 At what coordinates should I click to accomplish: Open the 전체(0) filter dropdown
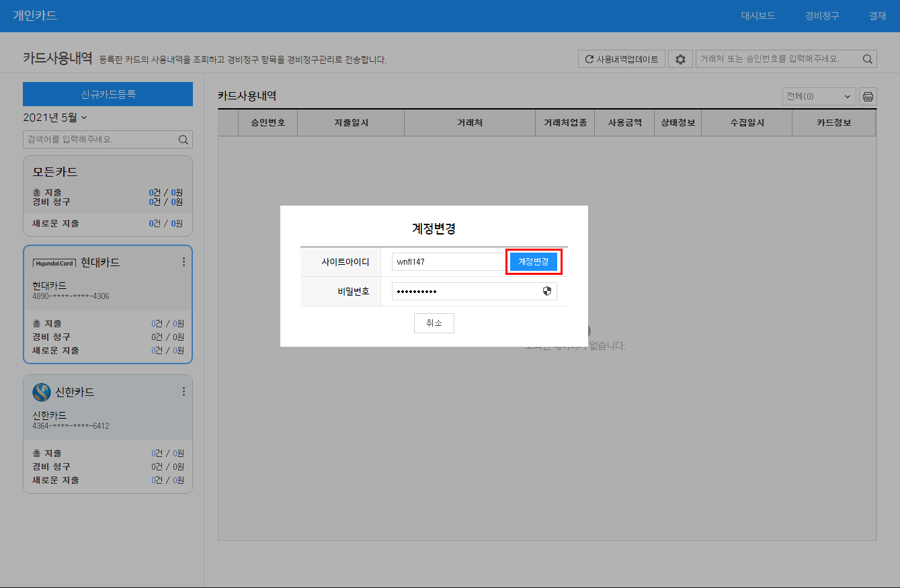(819, 97)
